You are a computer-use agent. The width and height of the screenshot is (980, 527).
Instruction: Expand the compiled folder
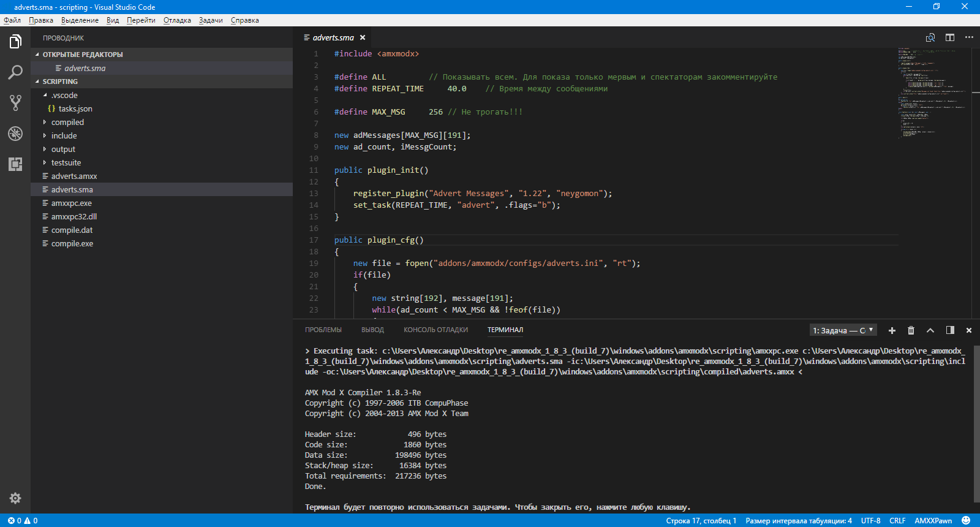point(162,122)
